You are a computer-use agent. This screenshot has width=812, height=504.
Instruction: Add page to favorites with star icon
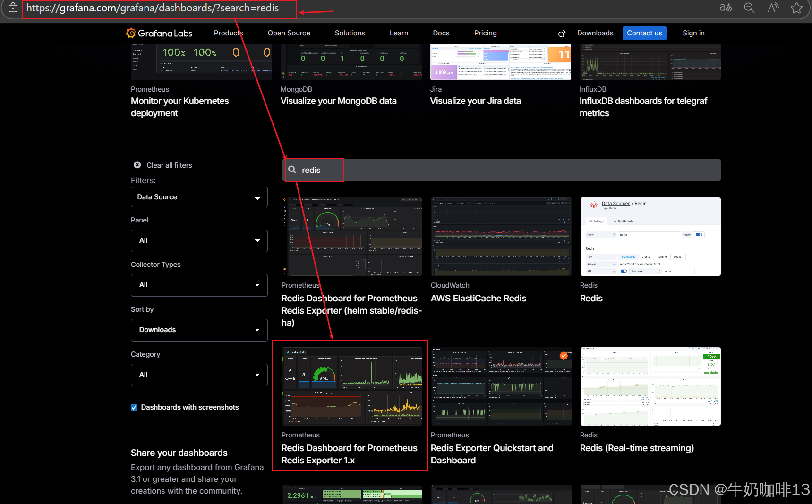(796, 8)
